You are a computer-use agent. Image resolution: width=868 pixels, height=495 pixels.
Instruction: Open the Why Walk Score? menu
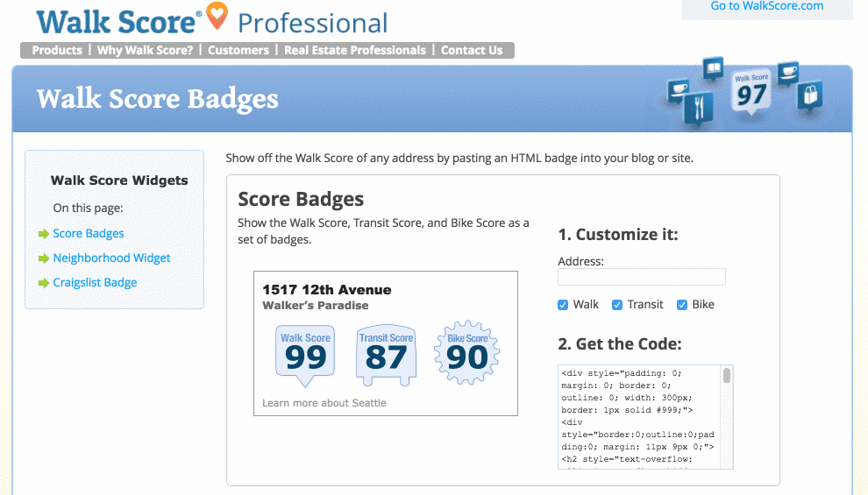click(x=145, y=50)
